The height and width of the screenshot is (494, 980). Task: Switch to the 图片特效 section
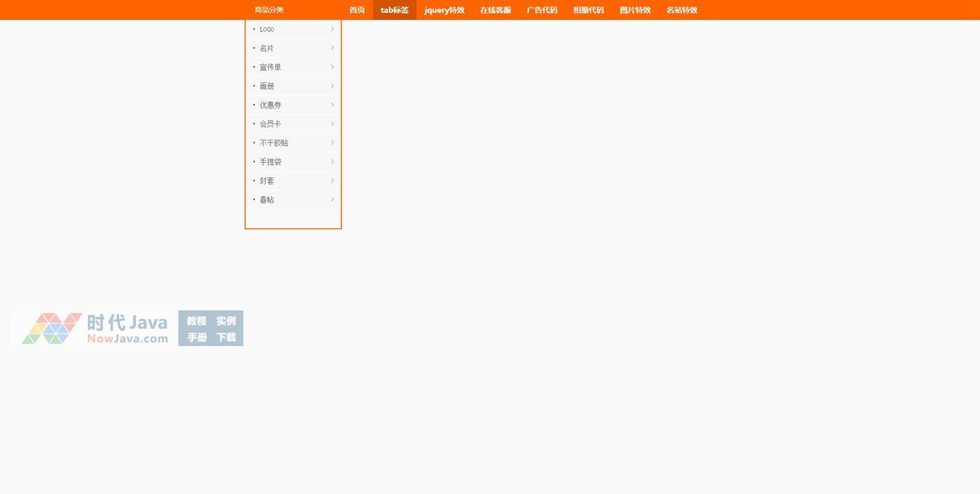coord(635,10)
